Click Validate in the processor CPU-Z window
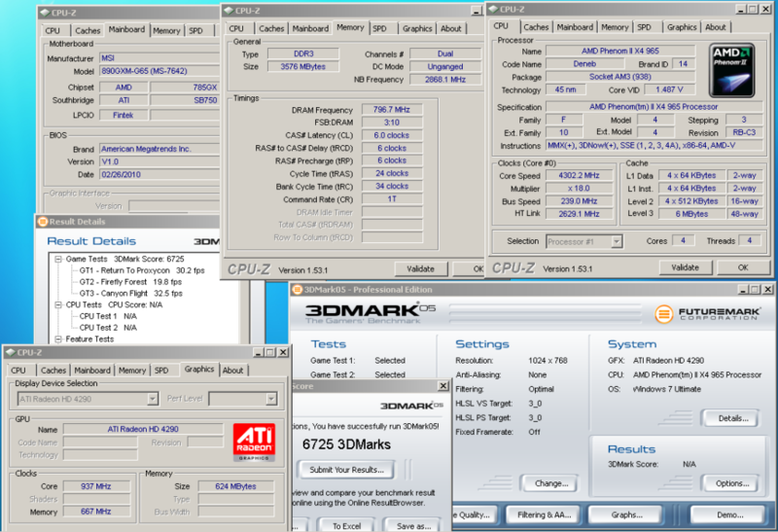The height and width of the screenshot is (532, 778). coord(685,267)
